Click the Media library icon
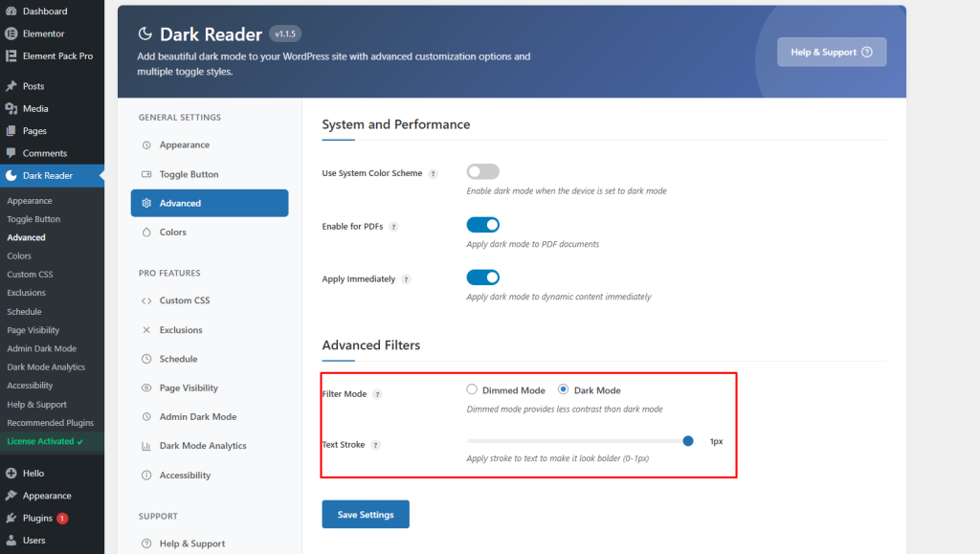980x554 pixels. 11,108
